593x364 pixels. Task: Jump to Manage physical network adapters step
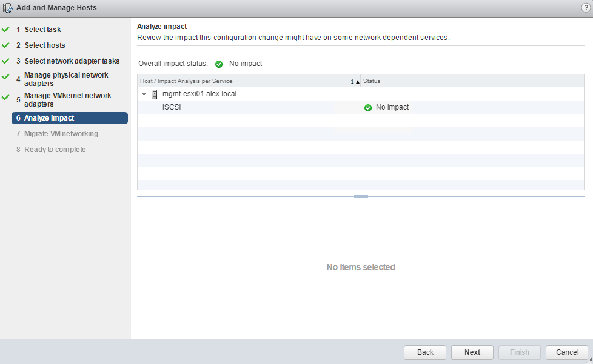click(x=66, y=79)
